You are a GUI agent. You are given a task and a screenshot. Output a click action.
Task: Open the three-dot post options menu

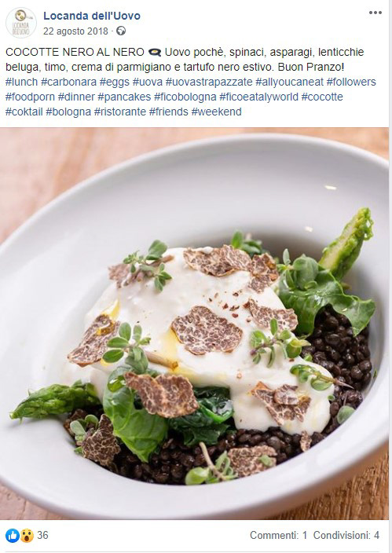[375, 13]
